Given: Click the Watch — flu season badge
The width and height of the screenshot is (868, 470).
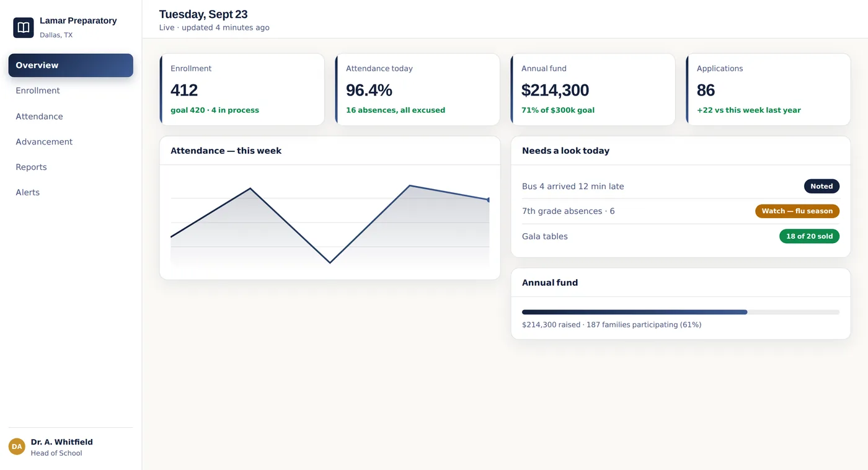Looking at the screenshot, I should [x=797, y=211].
